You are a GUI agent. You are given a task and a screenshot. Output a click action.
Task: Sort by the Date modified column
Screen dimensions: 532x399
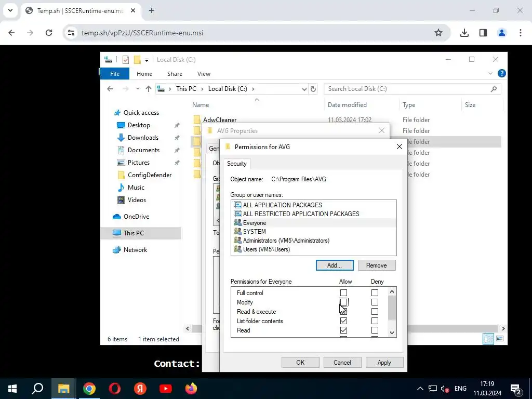(x=347, y=105)
